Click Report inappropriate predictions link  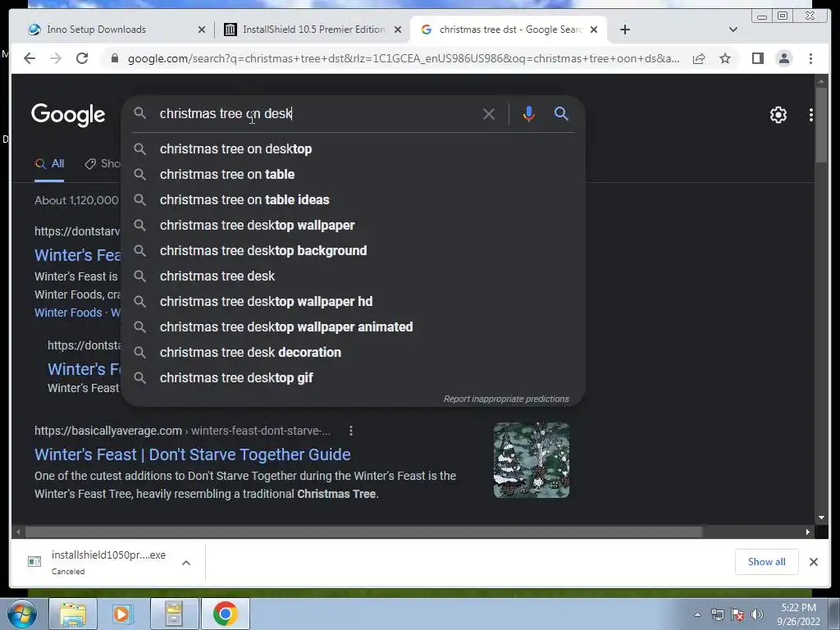click(x=506, y=399)
